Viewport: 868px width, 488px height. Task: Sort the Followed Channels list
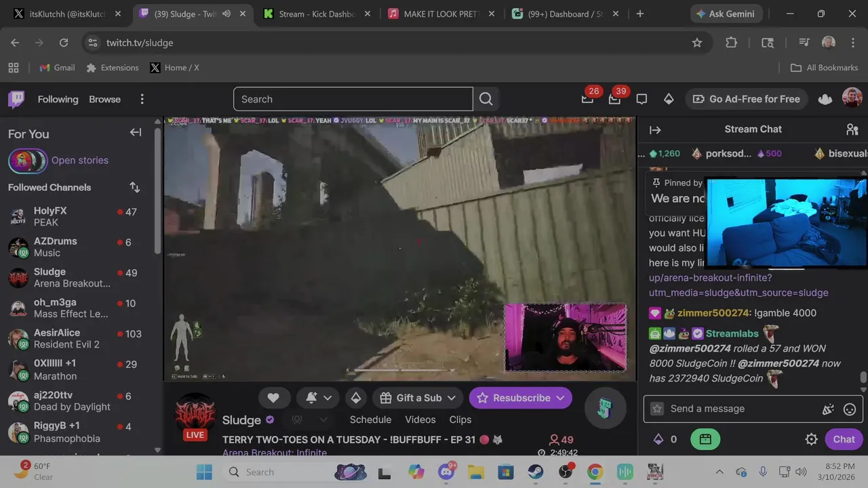tap(135, 187)
